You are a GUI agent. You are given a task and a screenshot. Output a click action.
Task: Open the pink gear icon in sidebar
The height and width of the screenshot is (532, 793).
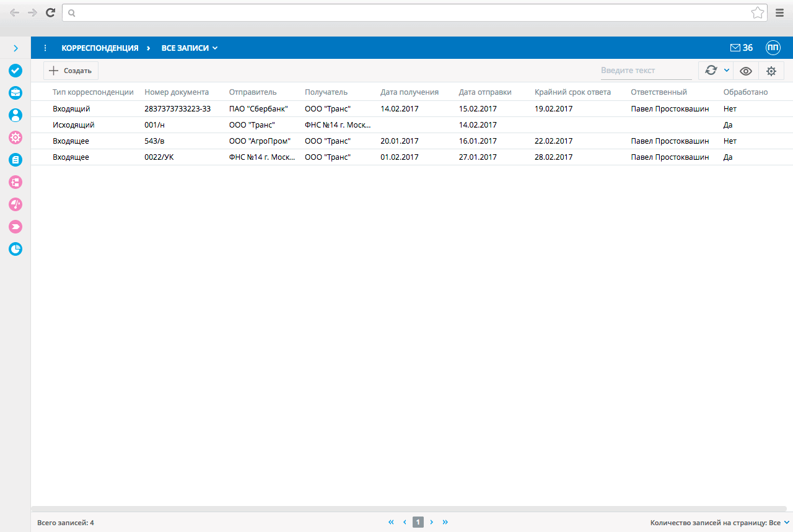pyautogui.click(x=15, y=137)
